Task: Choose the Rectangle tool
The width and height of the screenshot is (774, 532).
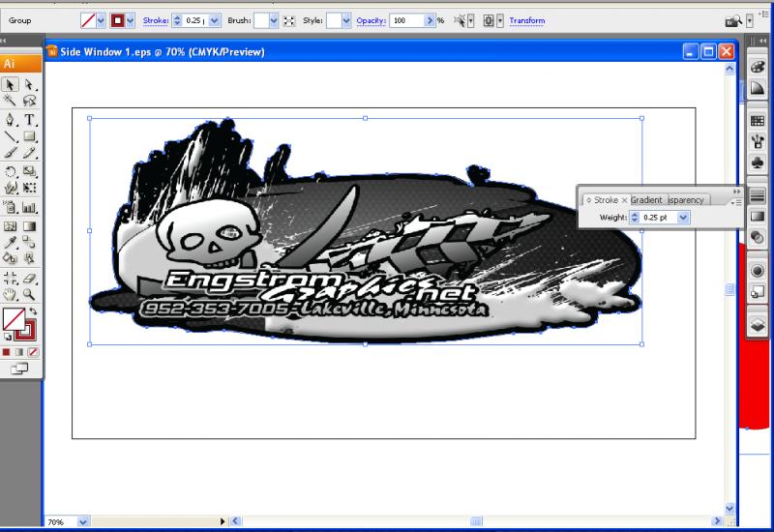Action: (x=30, y=136)
